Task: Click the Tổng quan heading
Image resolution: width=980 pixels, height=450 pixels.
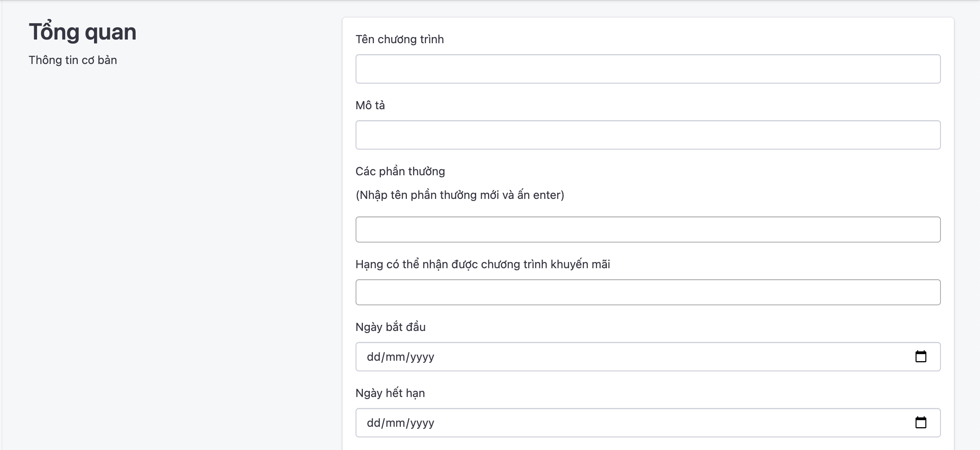Action: (82, 32)
